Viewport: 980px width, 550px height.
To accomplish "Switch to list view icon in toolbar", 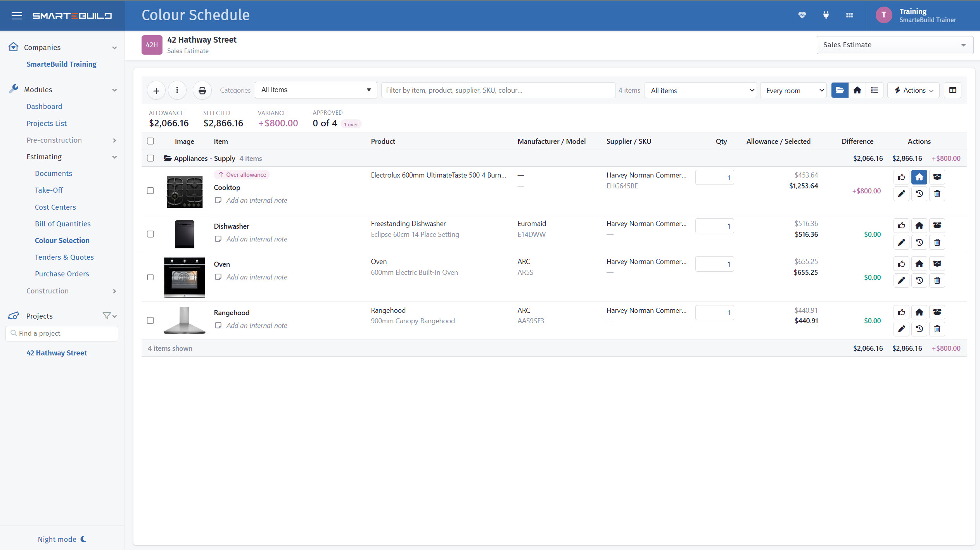I will (x=875, y=90).
